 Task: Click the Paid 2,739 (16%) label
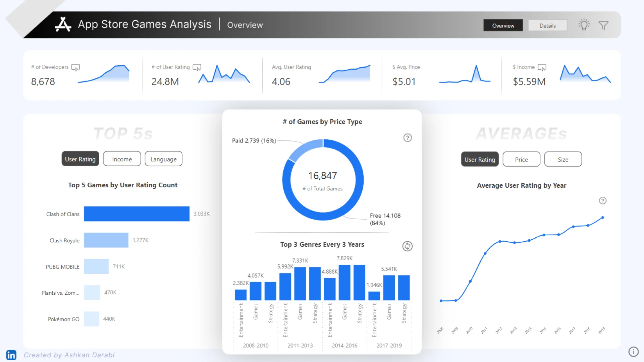pyautogui.click(x=254, y=141)
